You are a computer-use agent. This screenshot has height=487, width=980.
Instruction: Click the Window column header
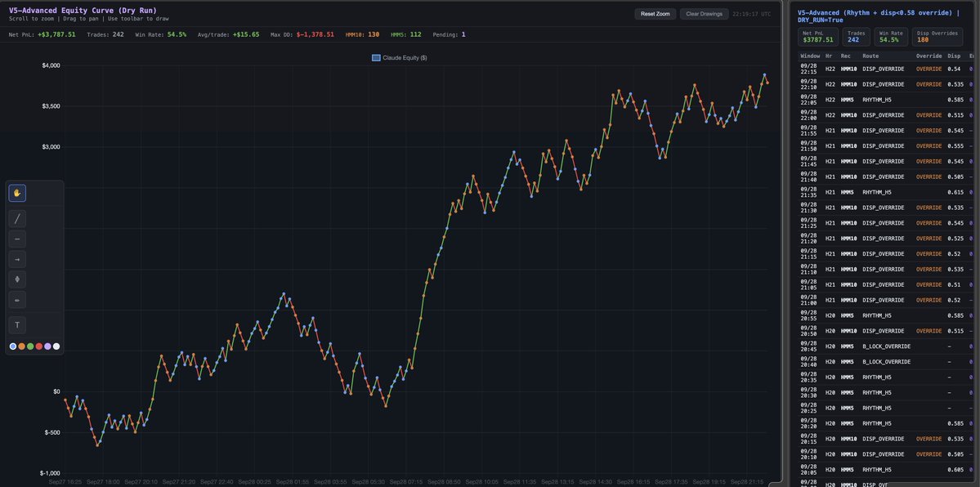(810, 56)
